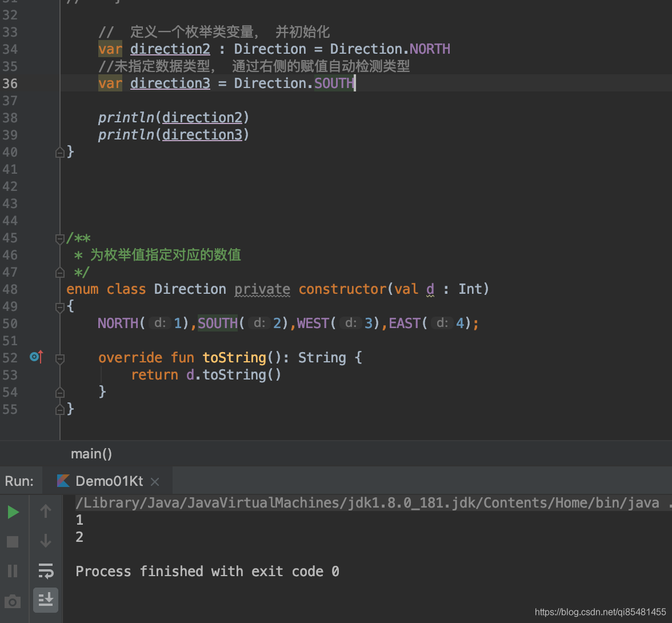Screen dimensions: 672x623
Task: Click the enum keyword on line 48
Action: coord(82,289)
